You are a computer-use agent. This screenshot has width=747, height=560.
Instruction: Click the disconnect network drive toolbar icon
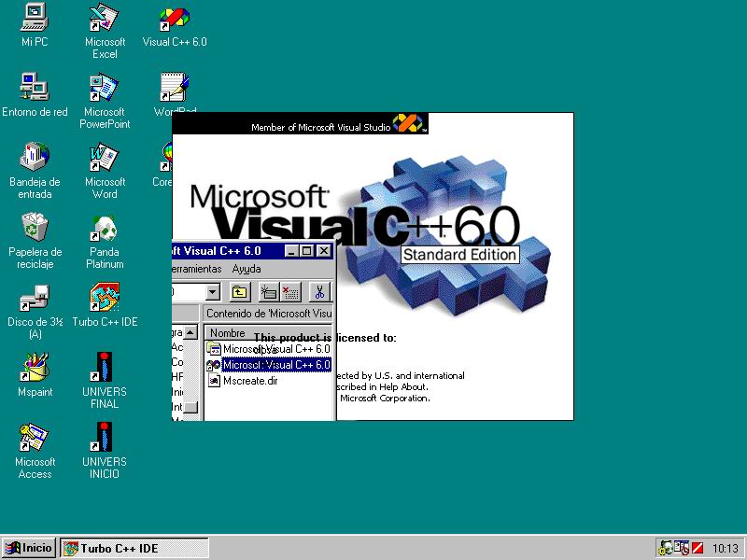coord(290,292)
